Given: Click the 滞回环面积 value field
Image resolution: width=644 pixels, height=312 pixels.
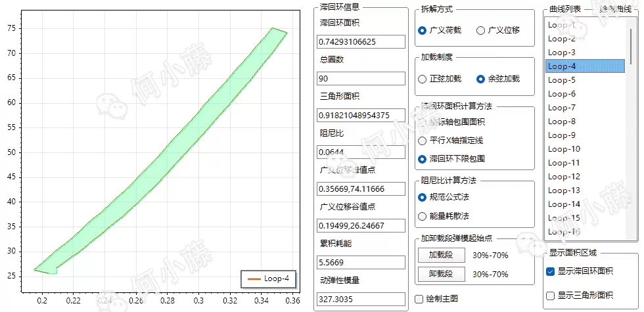Looking at the screenshot, I should pos(361,41).
